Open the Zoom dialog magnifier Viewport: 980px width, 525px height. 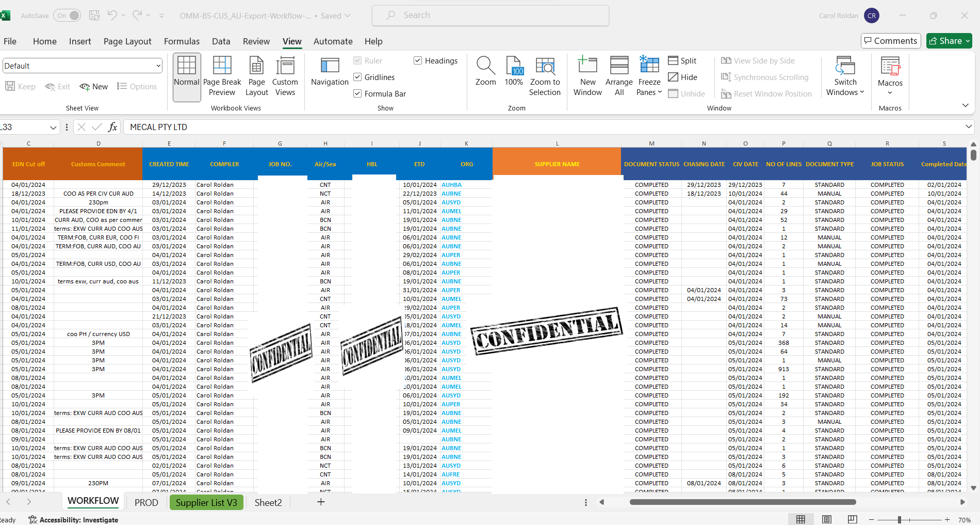[485, 72]
